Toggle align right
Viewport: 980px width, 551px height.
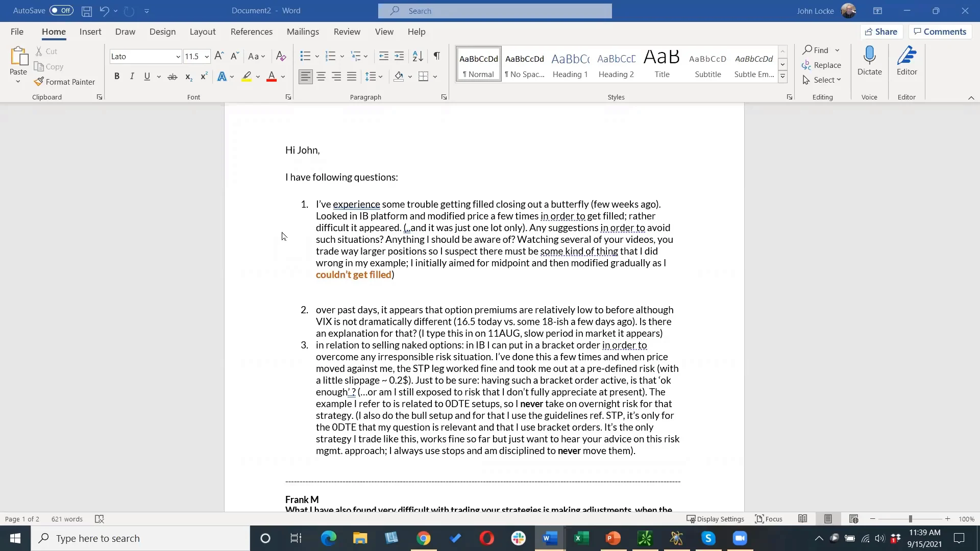tap(336, 77)
